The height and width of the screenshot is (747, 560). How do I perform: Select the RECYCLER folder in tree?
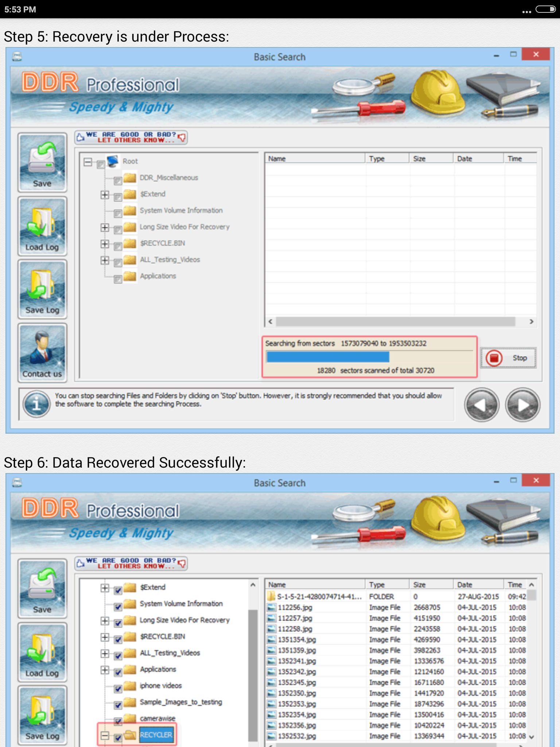[156, 735]
